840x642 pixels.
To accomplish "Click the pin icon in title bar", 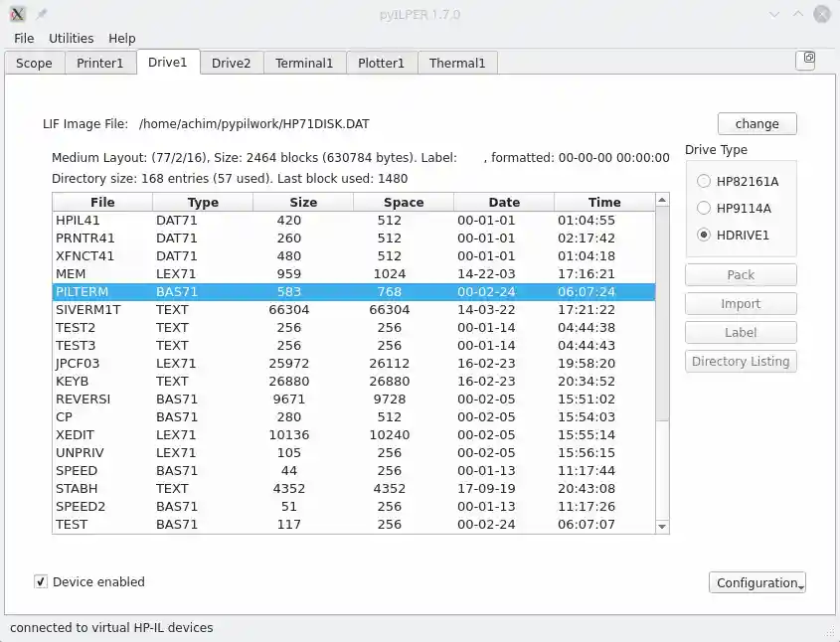I will (42, 14).
